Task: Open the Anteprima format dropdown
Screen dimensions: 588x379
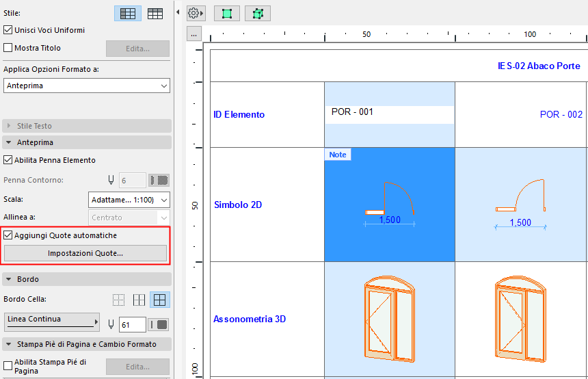Action: coord(87,86)
